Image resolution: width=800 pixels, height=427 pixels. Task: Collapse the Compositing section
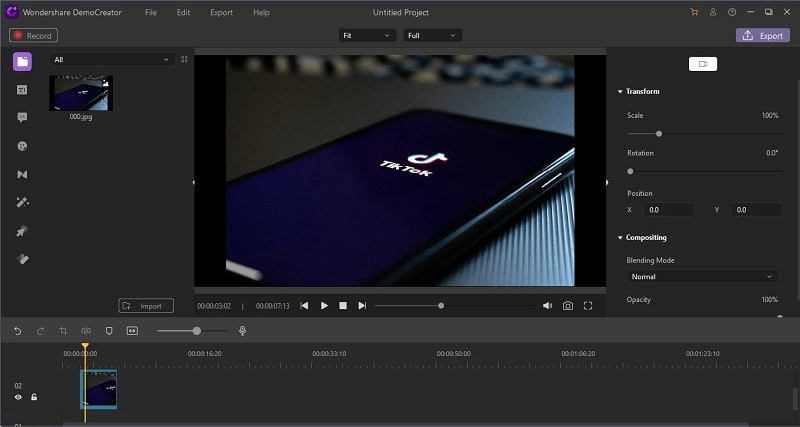click(620, 238)
